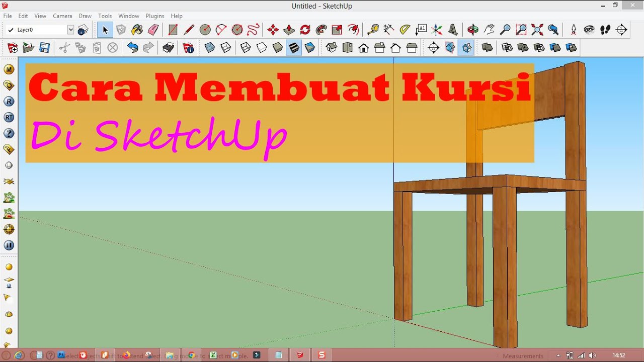Open the Draw menu

85,16
